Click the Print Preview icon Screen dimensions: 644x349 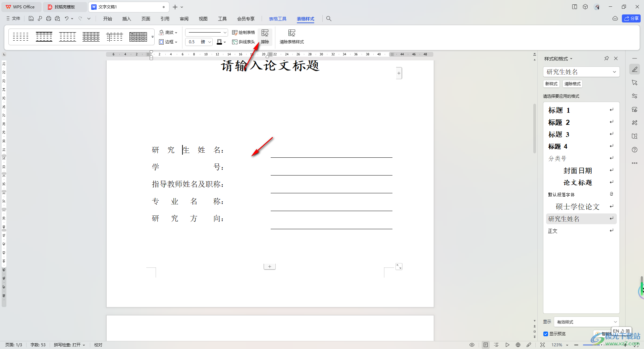click(x=57, y=19)
